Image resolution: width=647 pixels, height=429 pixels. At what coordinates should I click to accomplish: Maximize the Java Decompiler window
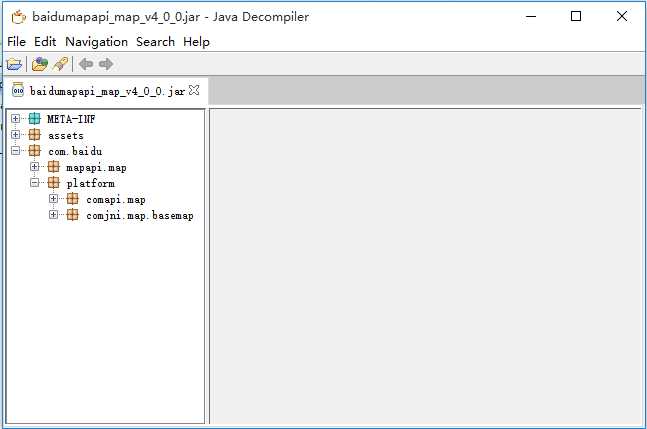576,16
